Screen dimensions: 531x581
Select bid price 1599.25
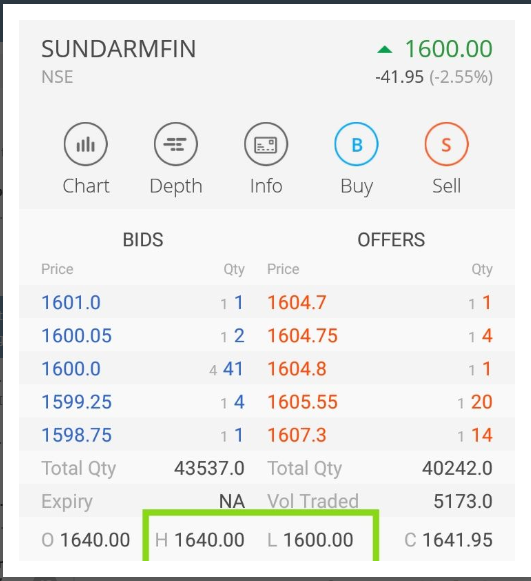(77, 402)
